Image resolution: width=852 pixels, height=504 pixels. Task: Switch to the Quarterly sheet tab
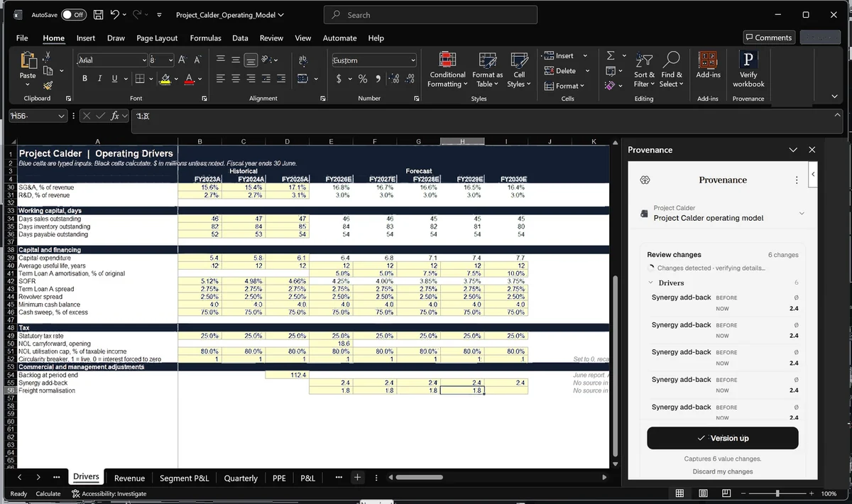[241, 478]
